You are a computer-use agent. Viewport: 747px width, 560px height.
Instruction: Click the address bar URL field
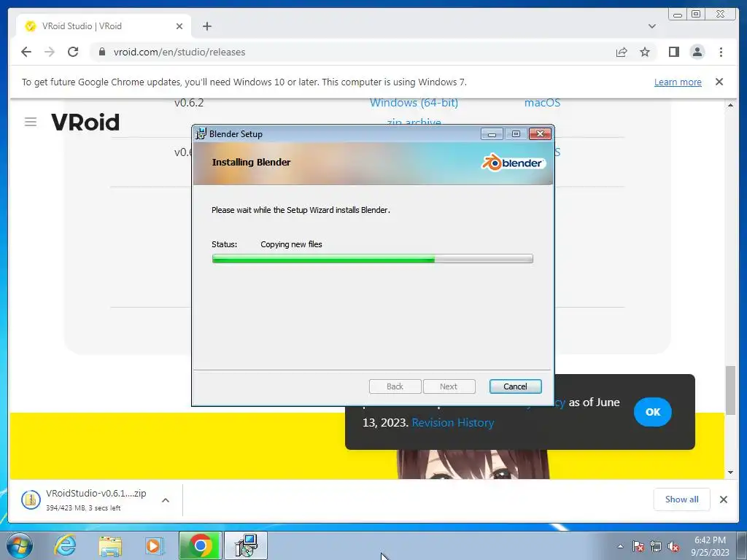click(x=352, y=52)
